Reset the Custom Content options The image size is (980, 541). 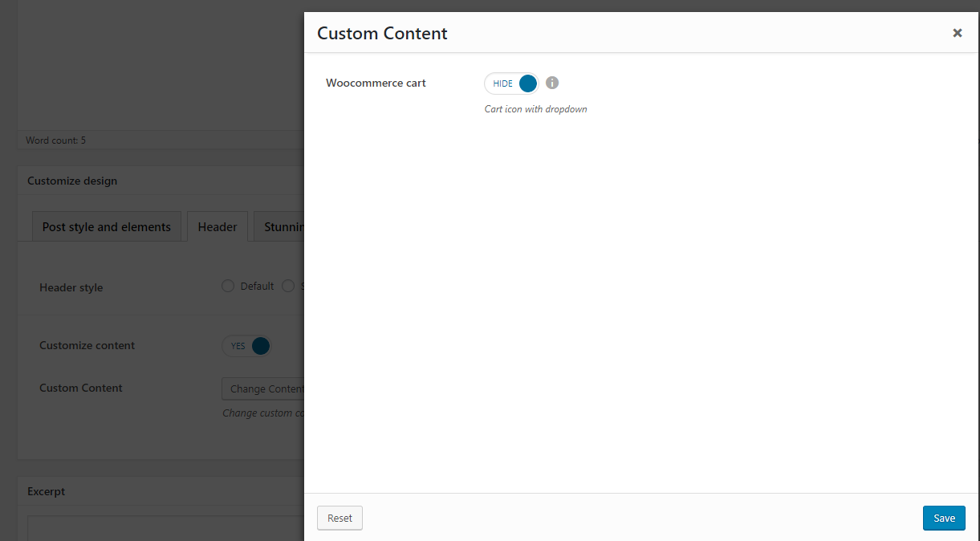pos(340,518)
